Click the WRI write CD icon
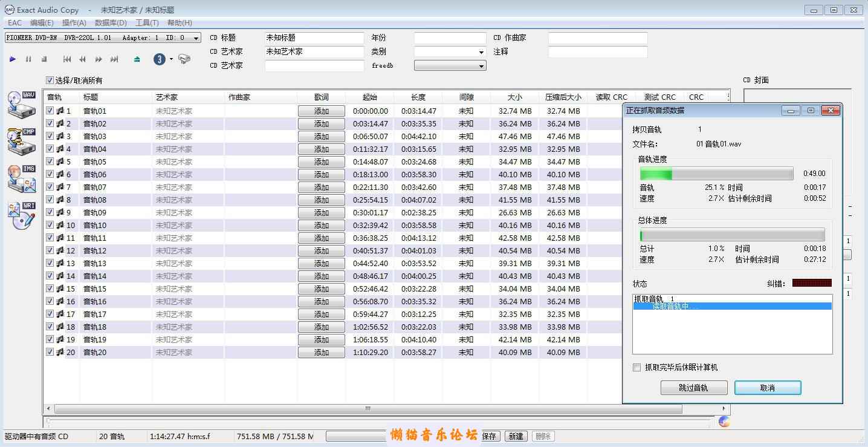The height and width of the screenshot is (447, 868). [x=22, y=215]
